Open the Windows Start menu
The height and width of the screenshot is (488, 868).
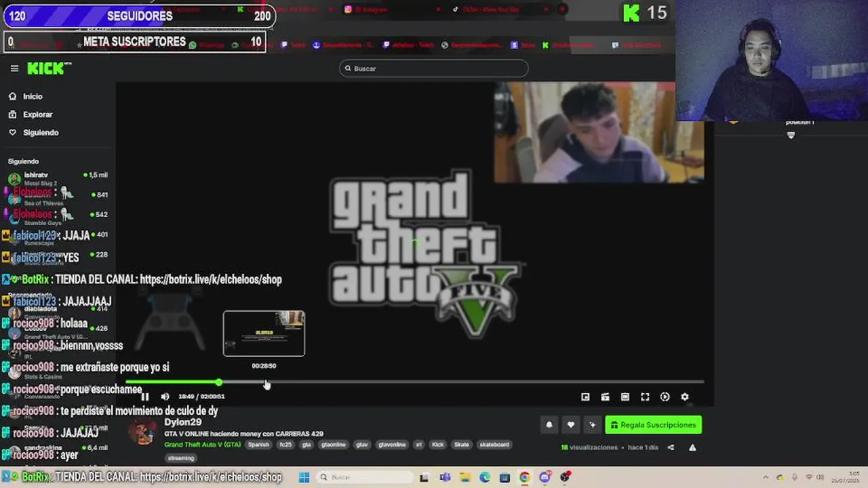coord(304,477)
